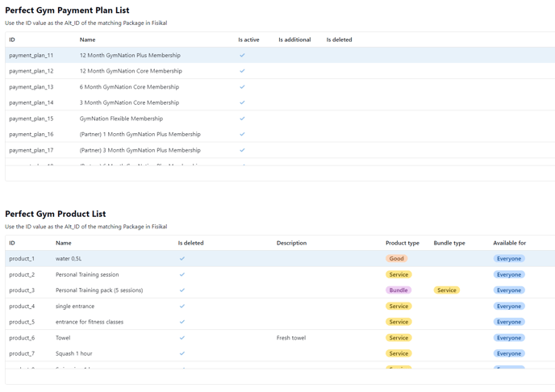
Task: Click GymNation Flexible Membership name
Action: 121,119
